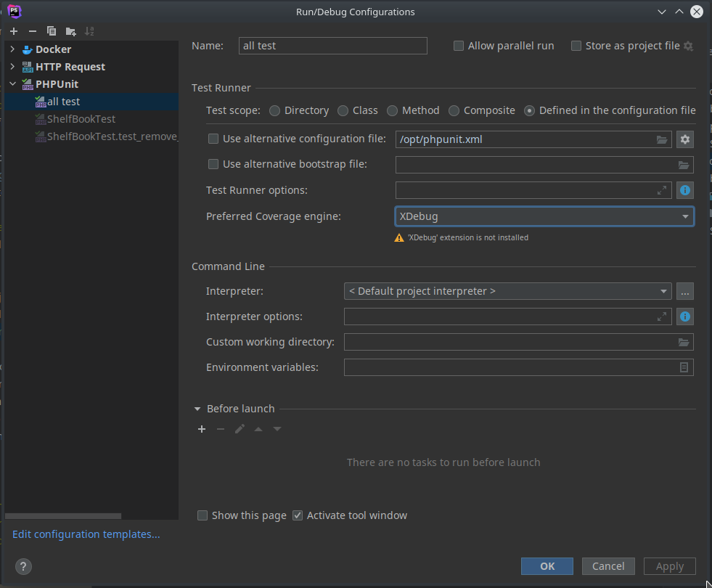Viewport: 712px width, 588px height.
Task: Show info for Interpreter options
Action: 684,317
